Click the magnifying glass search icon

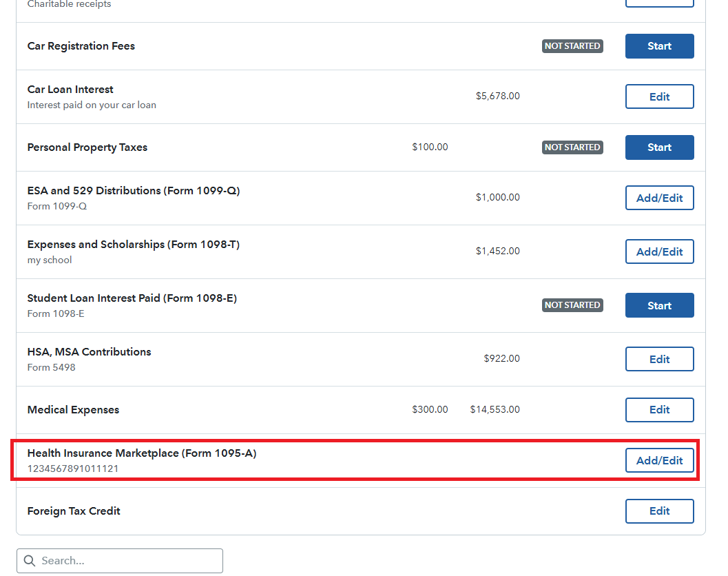(29, 561)
